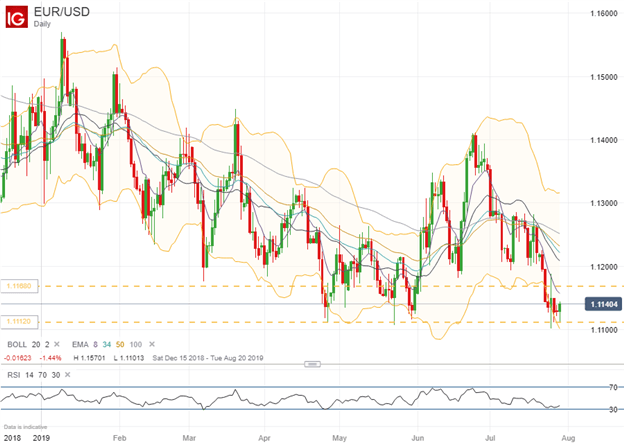Click the 1.14000 price axis label

(604, 140)
